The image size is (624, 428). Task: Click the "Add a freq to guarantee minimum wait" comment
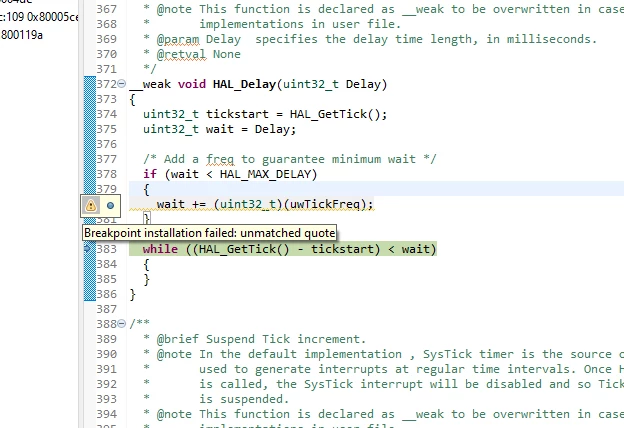click(x=290, y=159)
